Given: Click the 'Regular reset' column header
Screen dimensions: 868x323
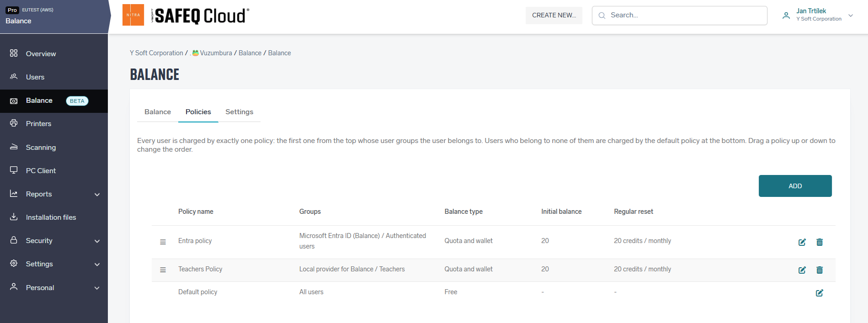Looking at the screenshot, I should tap(634, 212).
